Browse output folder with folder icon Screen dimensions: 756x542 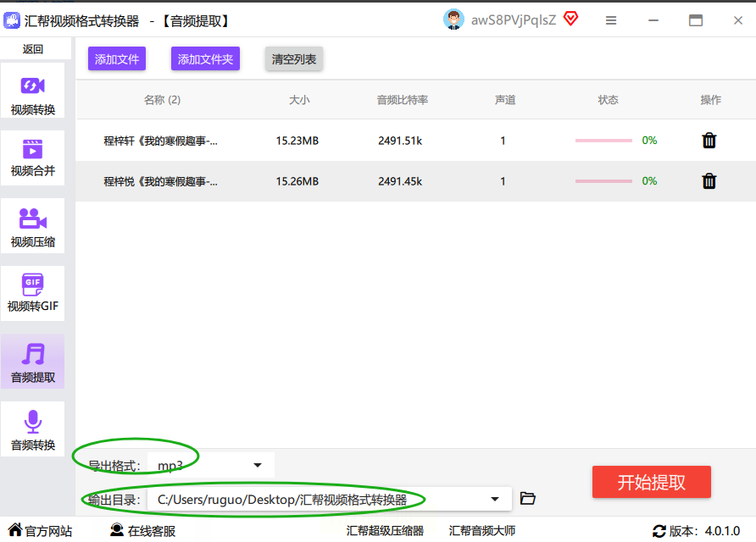click(527, 498)
